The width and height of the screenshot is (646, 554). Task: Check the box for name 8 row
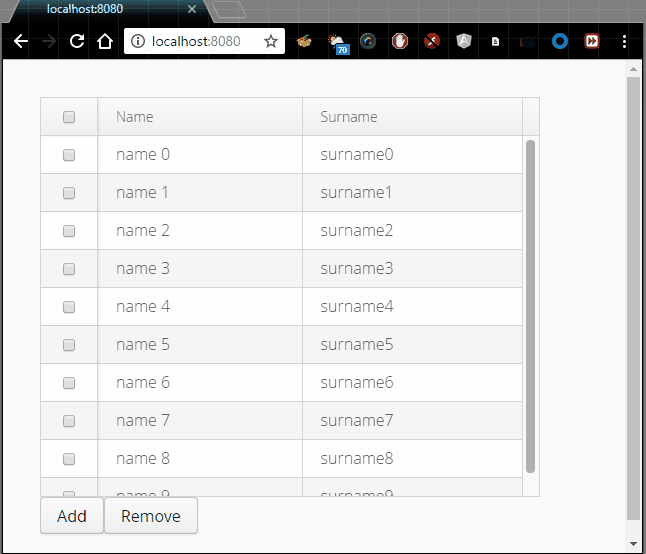(69, 459)
